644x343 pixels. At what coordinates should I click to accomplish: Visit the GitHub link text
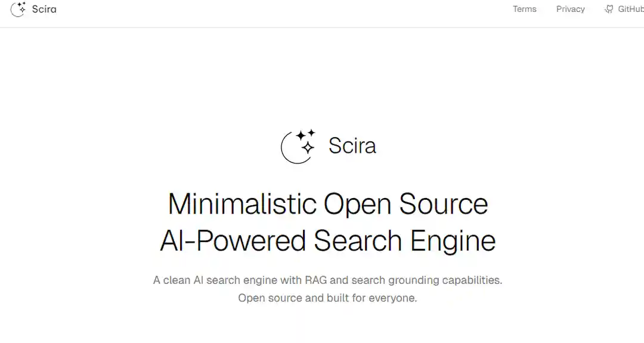tap(631, 9)
